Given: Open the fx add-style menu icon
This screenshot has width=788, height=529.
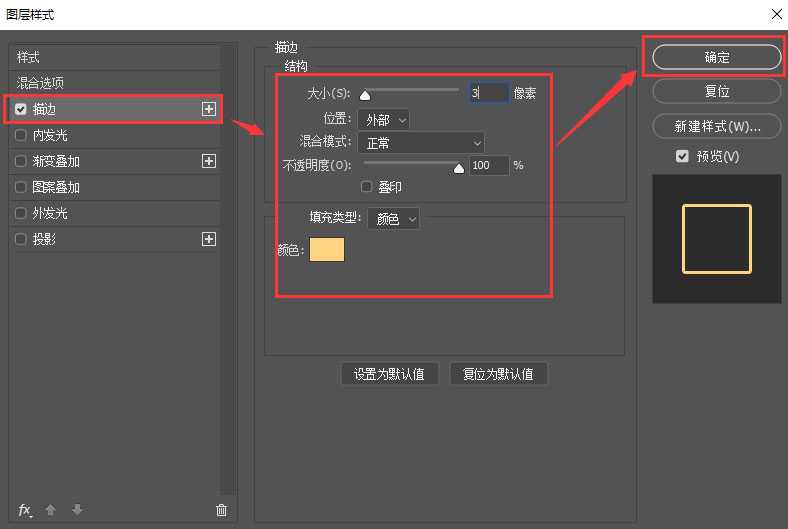Looking at the screenshot, I should point(25,510).
